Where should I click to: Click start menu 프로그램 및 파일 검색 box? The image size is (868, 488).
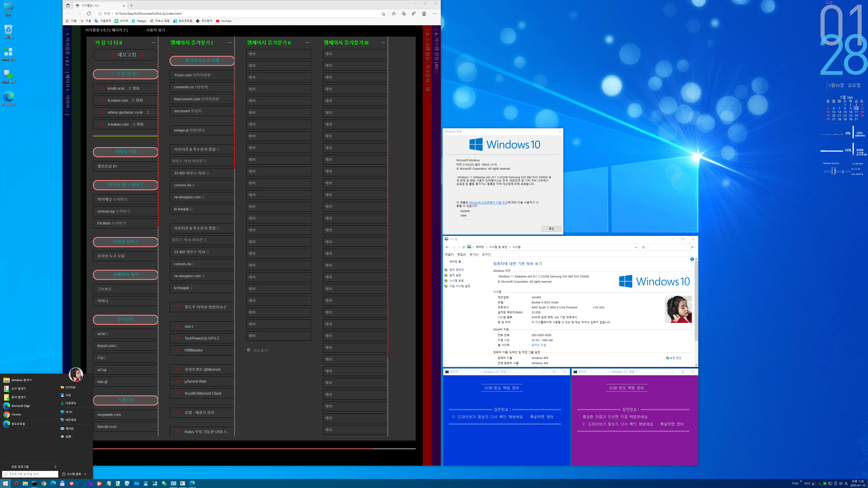pyautogui.click(x=30, y=474)
